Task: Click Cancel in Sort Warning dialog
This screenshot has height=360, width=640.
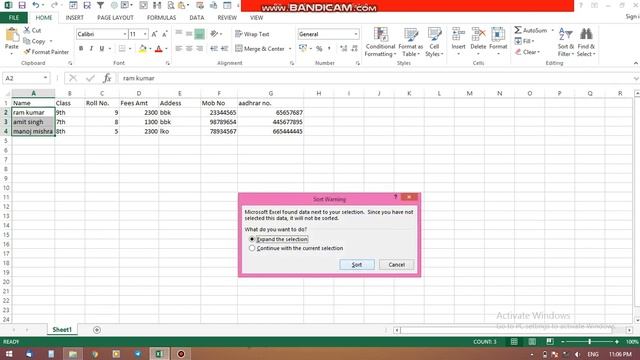Action: tap(396, 264)
